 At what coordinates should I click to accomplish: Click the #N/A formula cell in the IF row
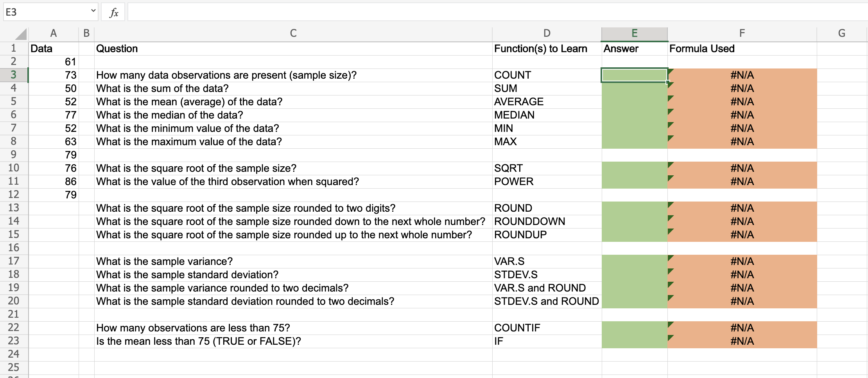[x=742, y=341]
